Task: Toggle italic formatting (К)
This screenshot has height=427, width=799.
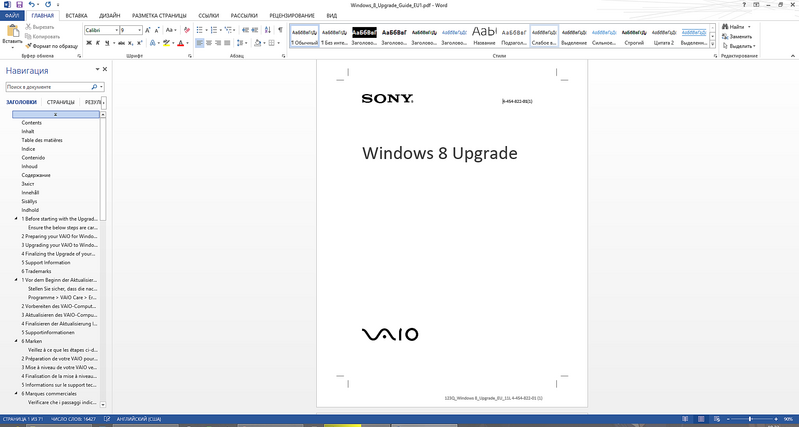Action: (98, 43)
